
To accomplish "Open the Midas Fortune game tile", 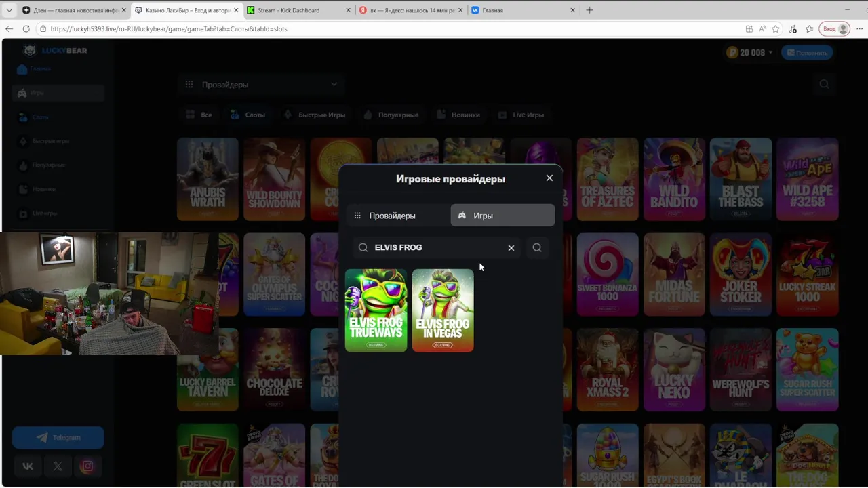I will (x=674, y=274).
